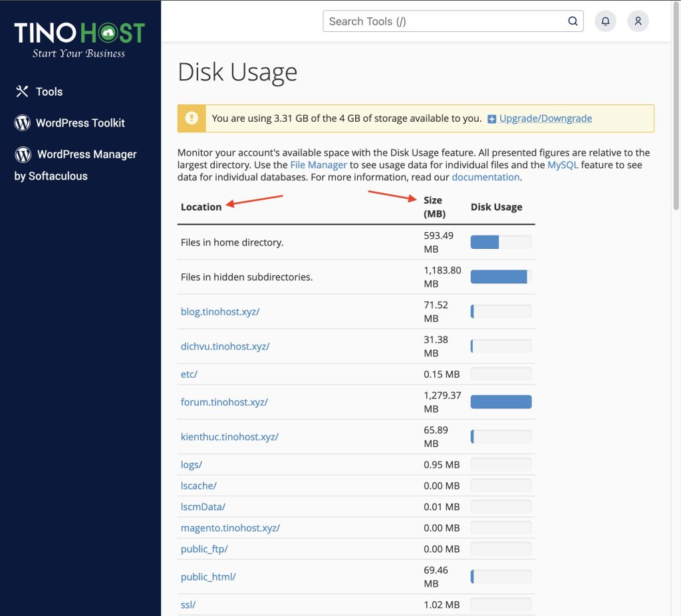Open the documentation link
This screenshot has width=681, height=616.
(x=485, y=177)
